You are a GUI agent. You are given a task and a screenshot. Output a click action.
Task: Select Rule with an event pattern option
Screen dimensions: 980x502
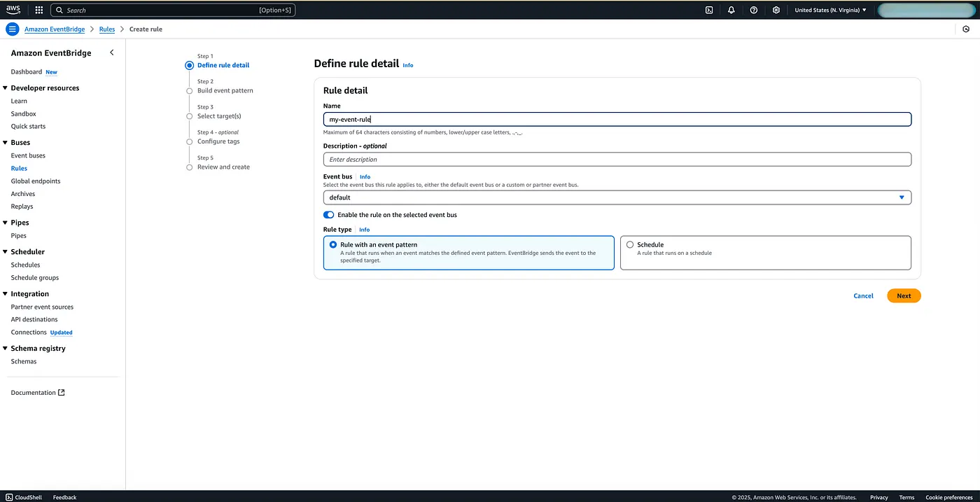click(x=468, y=252)
